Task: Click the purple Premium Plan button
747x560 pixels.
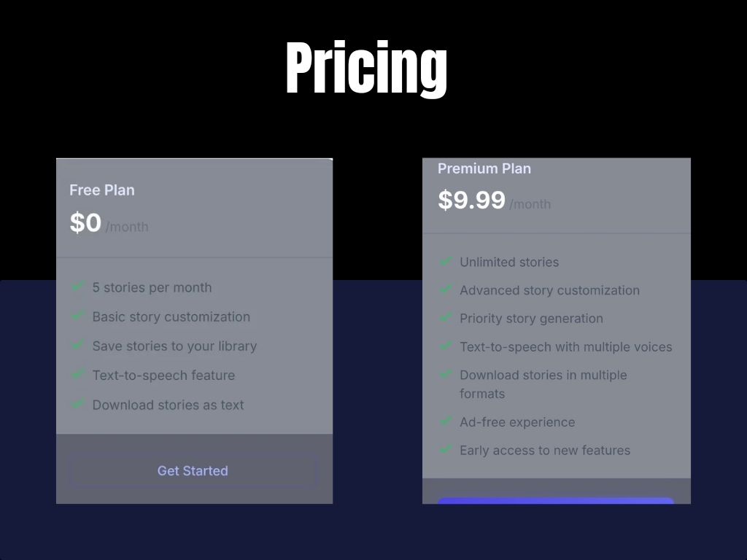Action: tap(555, 500)
